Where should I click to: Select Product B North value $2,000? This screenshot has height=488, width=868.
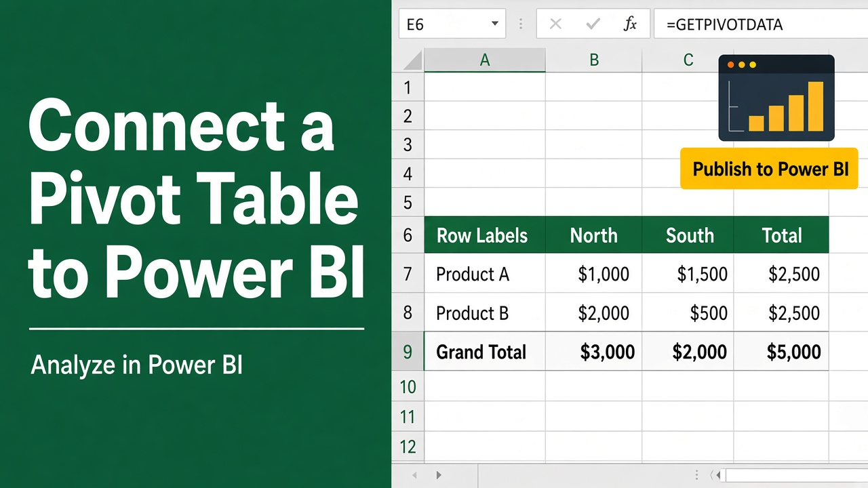(x=593, y=312)
